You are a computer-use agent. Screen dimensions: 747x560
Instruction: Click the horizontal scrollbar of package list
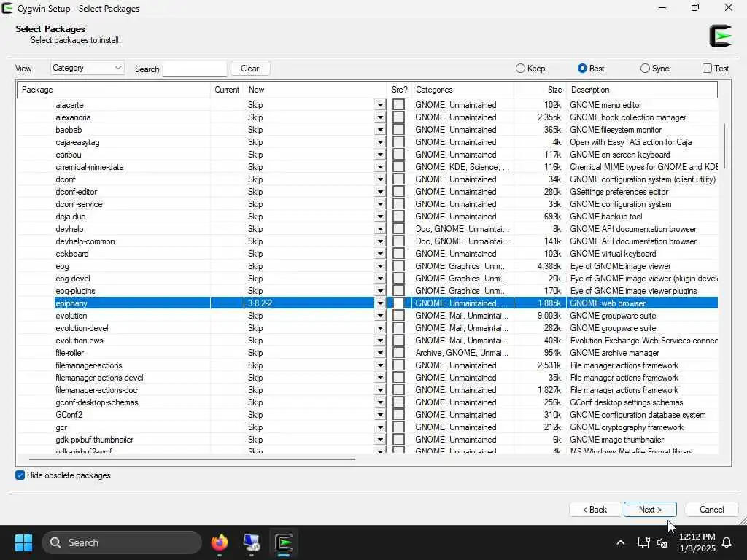192,459
